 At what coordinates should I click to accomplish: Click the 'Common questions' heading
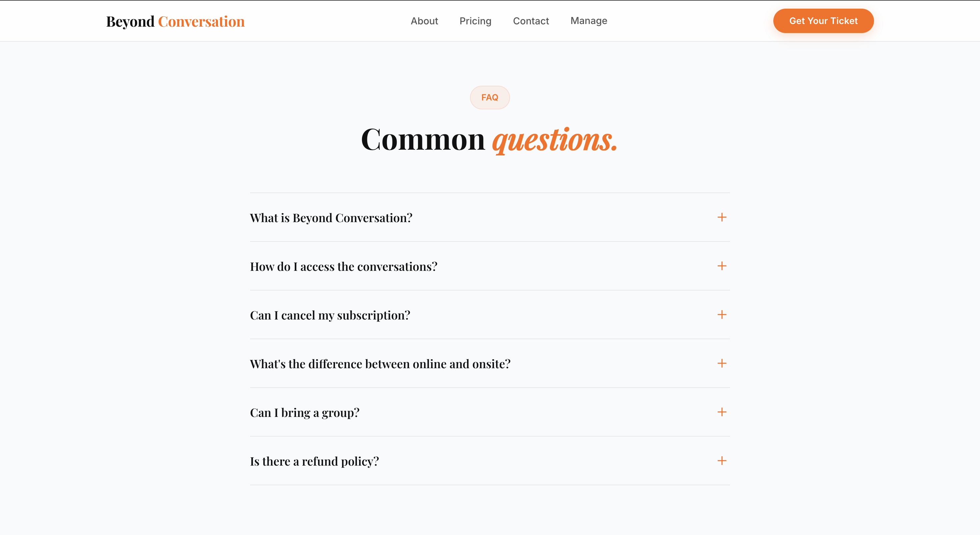(489, 139)
